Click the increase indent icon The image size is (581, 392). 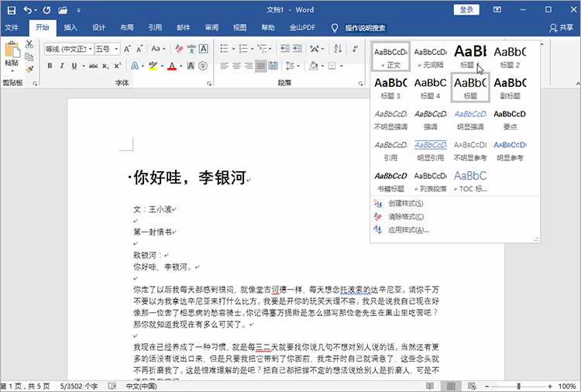[x=297, y=49]
